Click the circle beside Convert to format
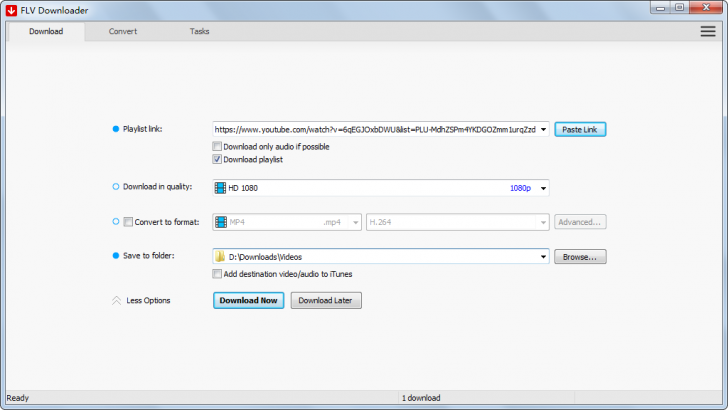 click(x=116, y=221)
